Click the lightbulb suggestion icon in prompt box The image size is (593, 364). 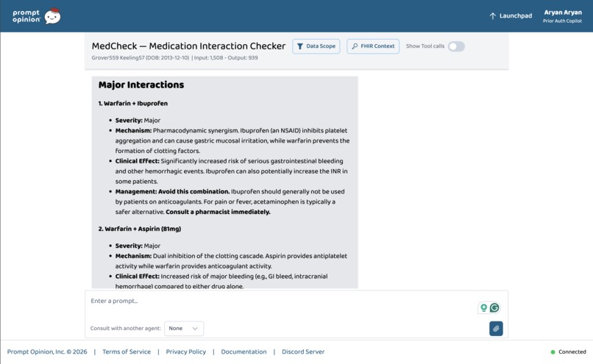click(483, 307)
